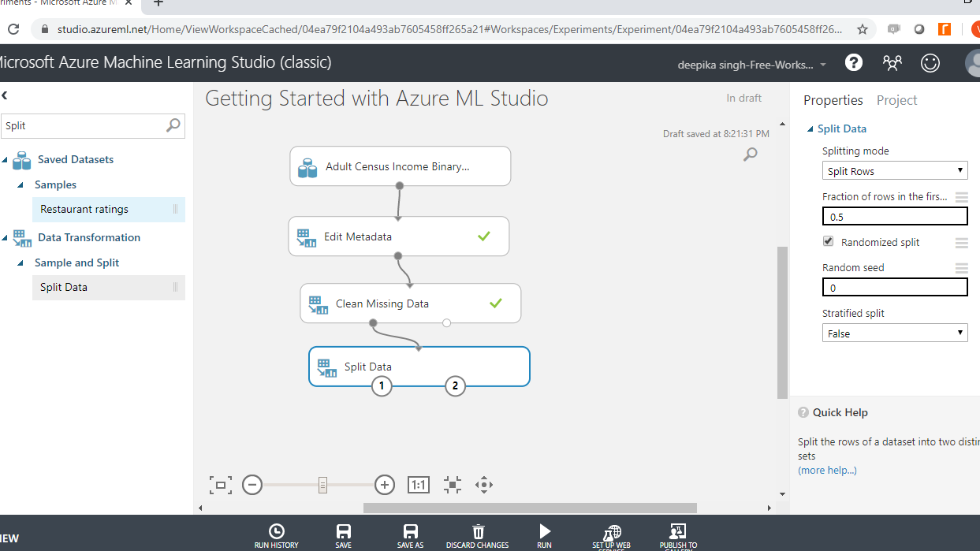Click the NEW button at bottom left
980x551 pixels.
coord(9,538)
